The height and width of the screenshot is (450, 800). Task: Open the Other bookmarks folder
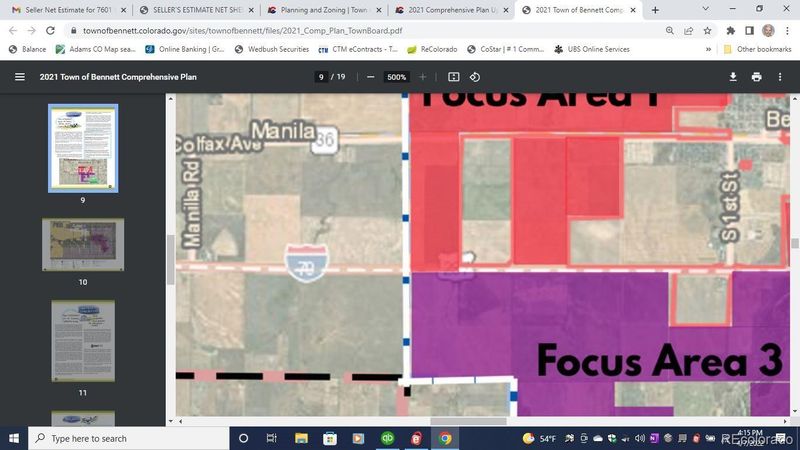(757, 49)
